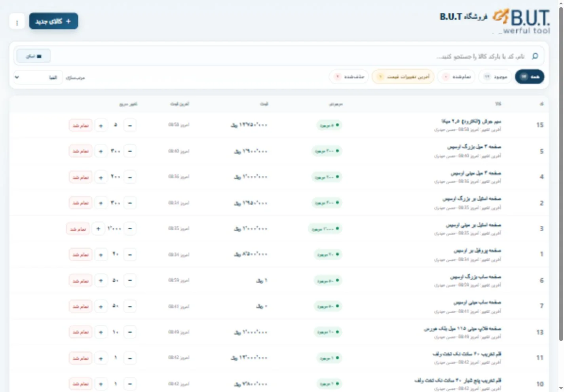564x392 pixels.
Task: Click minus button in item row 5
Action: point(130,151)
